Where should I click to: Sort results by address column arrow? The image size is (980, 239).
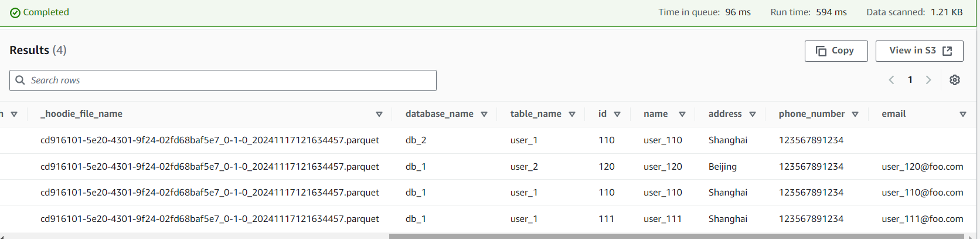coord(753,114)
